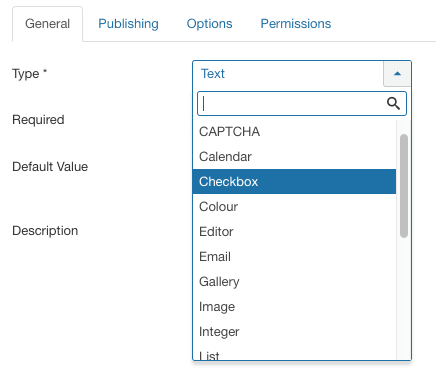Screen dimensions: 436x378
Task: Open the Options tab
Action: pyautogui.click(x=209, y=24)
